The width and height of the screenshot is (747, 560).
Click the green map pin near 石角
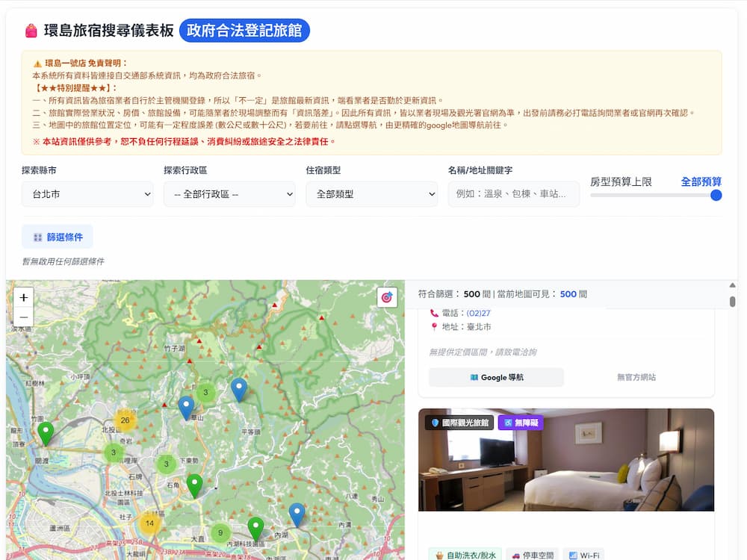click(x=194, y=486)
